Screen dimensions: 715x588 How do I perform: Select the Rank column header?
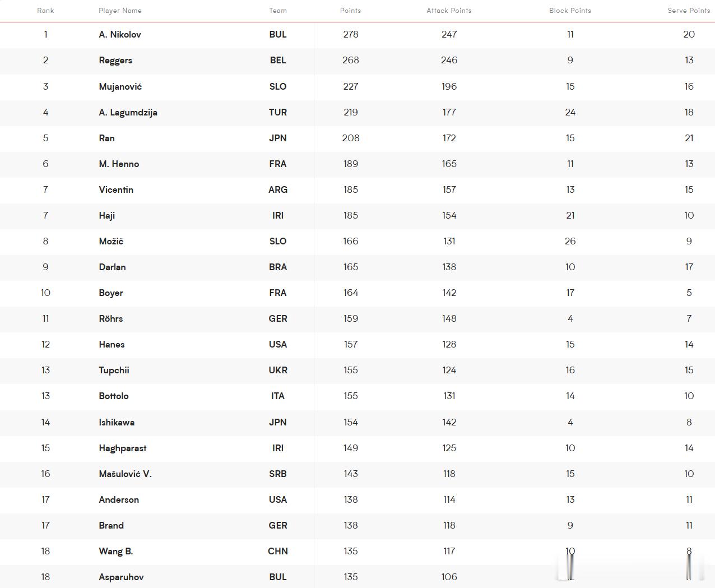45,11
